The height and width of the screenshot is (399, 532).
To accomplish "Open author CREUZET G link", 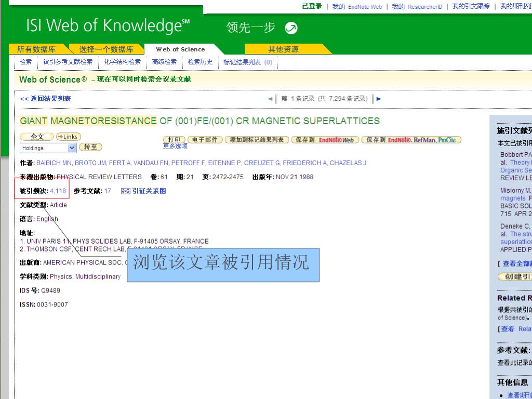I will [262, 163].
